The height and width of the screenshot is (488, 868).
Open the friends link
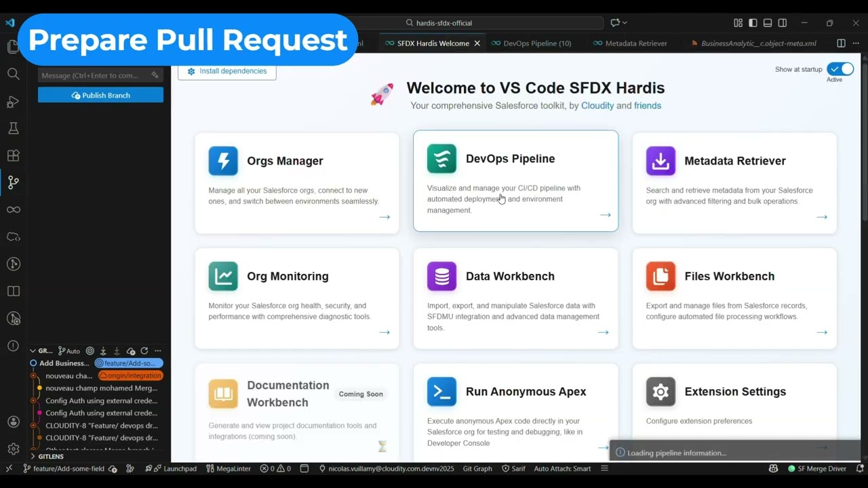click(x=648, y=106)
